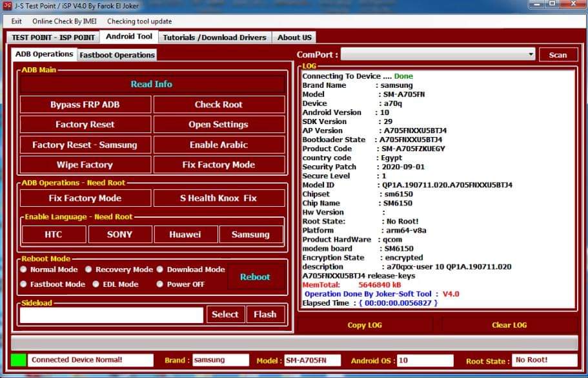This screenshot has width=588, height=378.
Task: Click Scan to detect ComPort
Action: [558, 54]
